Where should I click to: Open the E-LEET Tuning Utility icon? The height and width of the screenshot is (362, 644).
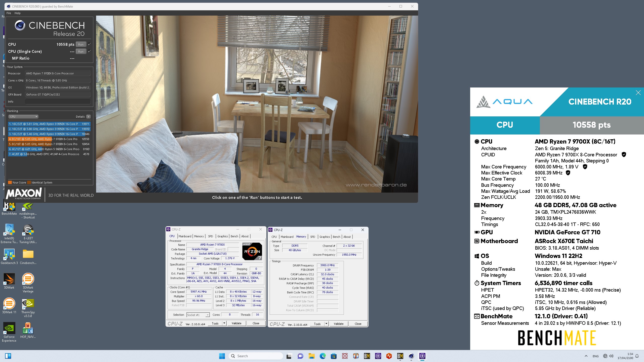[28, 234]
